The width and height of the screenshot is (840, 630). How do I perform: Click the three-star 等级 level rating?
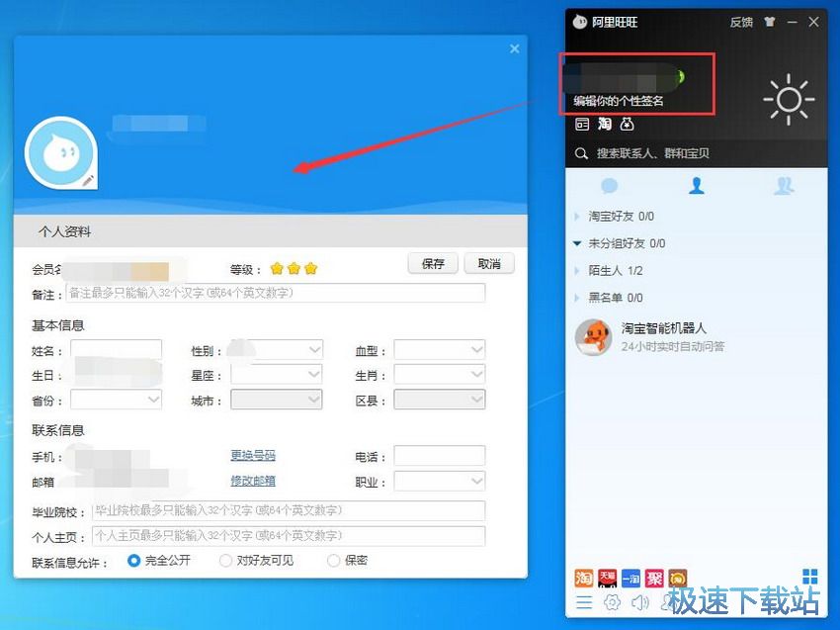click(x=294, y=268)
